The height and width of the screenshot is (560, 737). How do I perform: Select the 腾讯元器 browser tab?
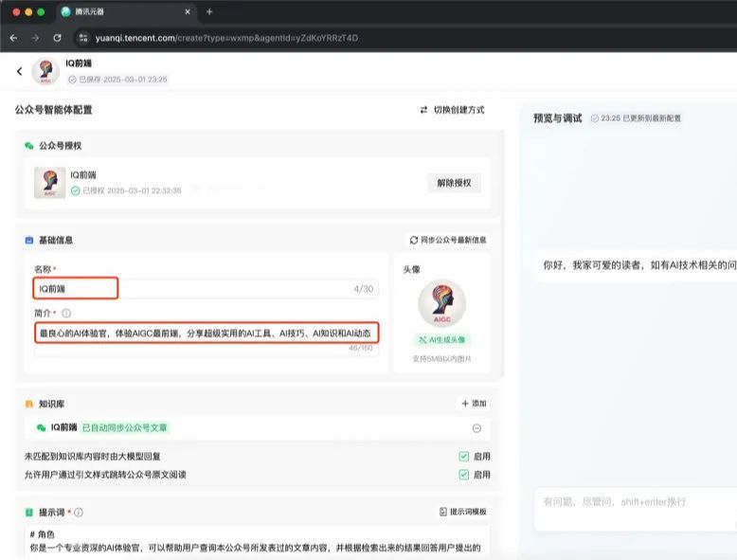(x=125, y=11)
